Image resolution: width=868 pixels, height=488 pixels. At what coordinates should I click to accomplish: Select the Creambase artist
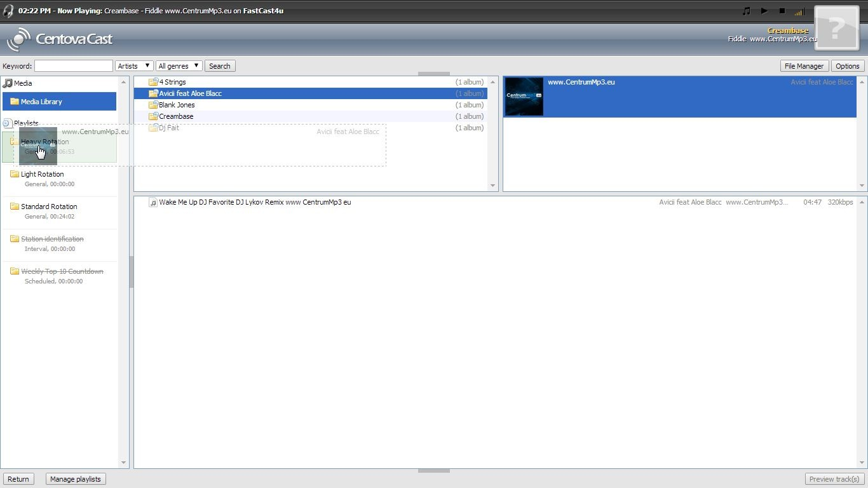pos(311,116)
